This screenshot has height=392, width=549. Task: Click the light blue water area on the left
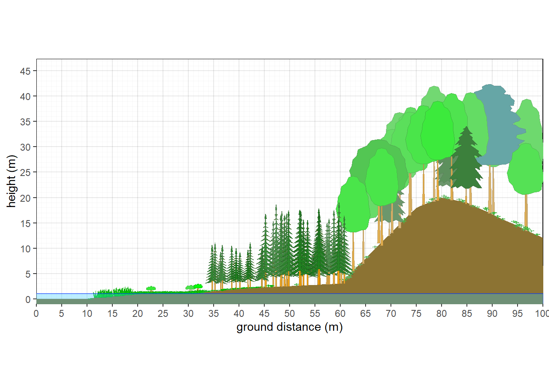(x=61, y=296)
